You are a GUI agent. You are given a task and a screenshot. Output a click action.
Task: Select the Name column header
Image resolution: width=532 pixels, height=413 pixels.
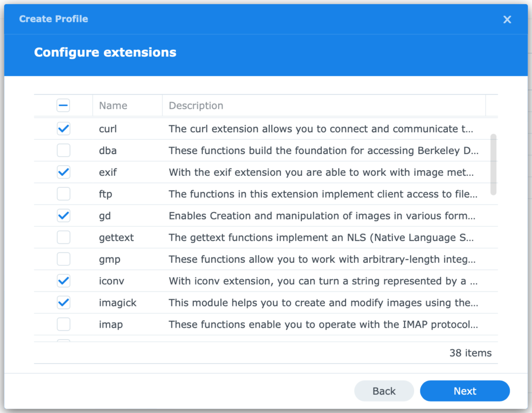pos(113,105)
